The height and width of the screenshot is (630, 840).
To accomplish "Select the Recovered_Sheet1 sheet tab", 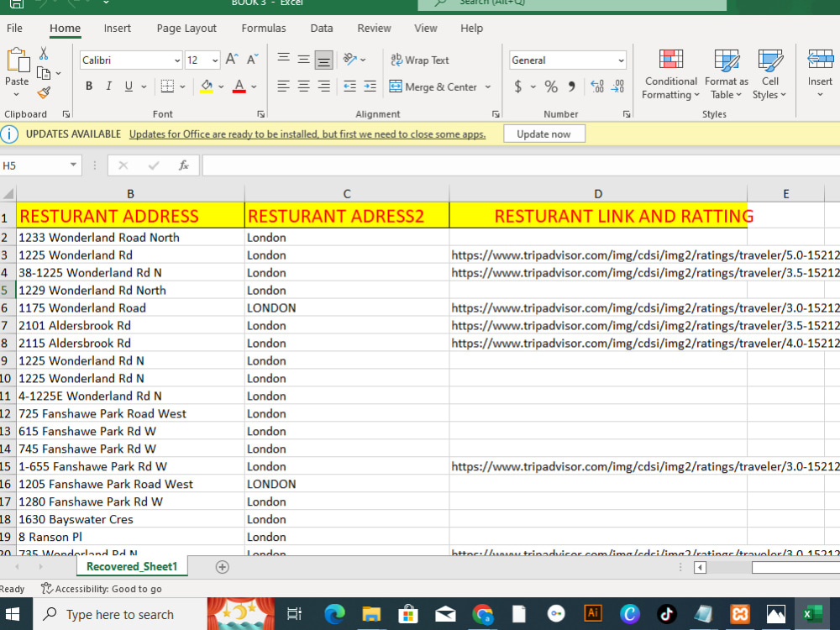I will 132,567.
